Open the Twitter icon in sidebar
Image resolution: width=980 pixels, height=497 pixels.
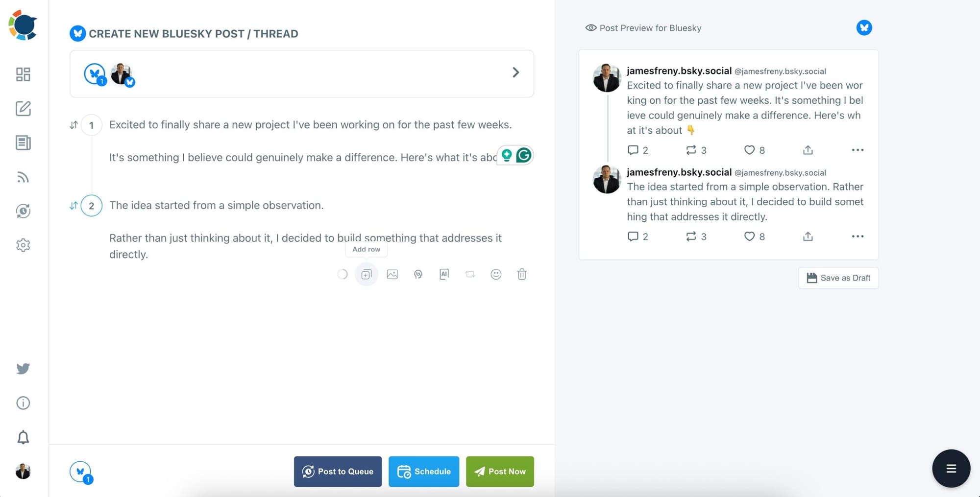tap(23, 369)
